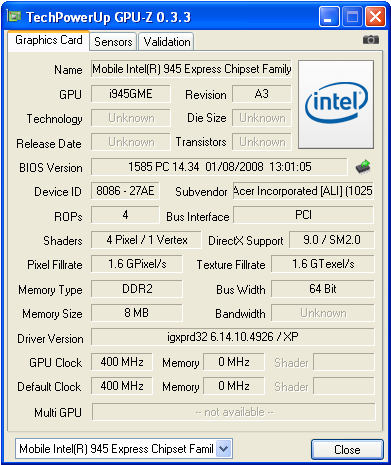This screenshot has height=465, width=391.
Task: Click the Name field showing 945 Express Chipset
Action: coord(191,69)
